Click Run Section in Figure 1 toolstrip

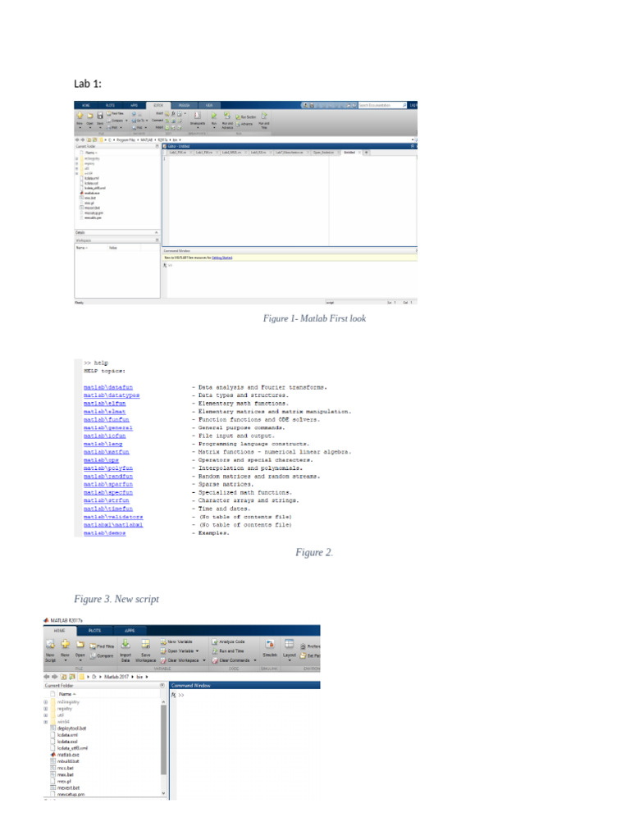point(246,117)
